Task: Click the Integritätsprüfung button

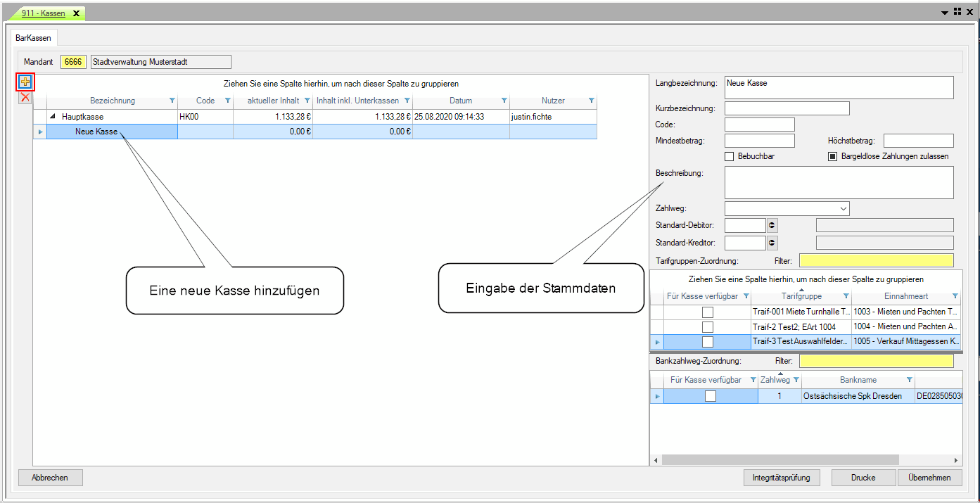Action: (782, 478)
